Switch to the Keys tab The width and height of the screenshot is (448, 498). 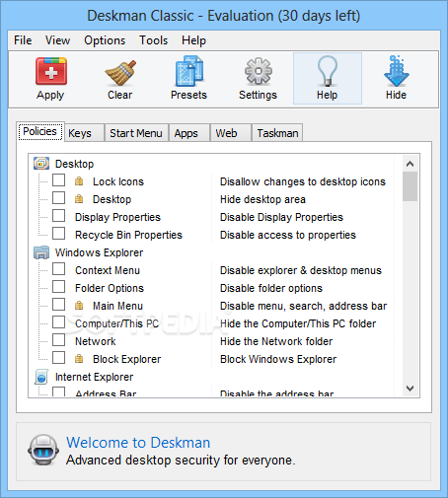[85, 133]
